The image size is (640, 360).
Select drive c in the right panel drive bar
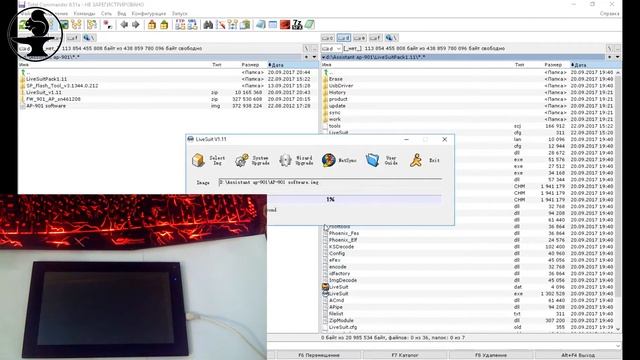(x=328, y=38)
